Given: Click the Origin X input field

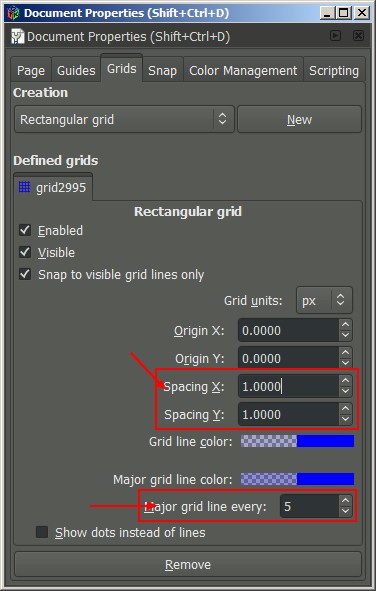Looking at the screenshot, I should click(289, 331).
